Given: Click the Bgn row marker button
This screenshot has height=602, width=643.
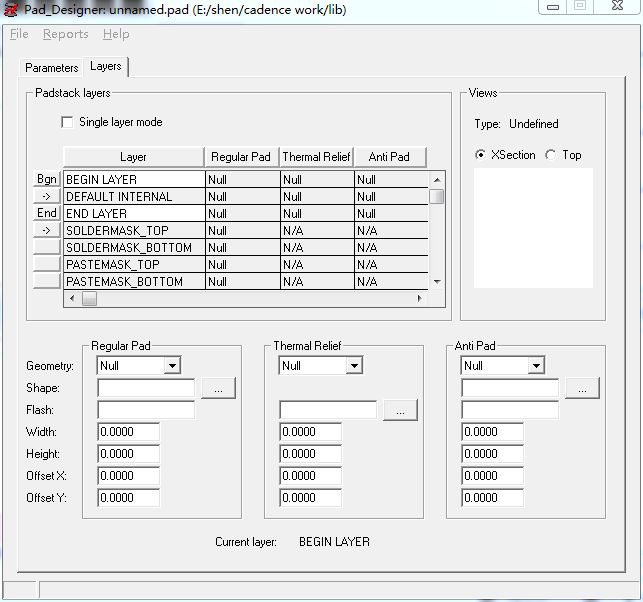Looking at the screenshot, I should click(x=47, y=180).
